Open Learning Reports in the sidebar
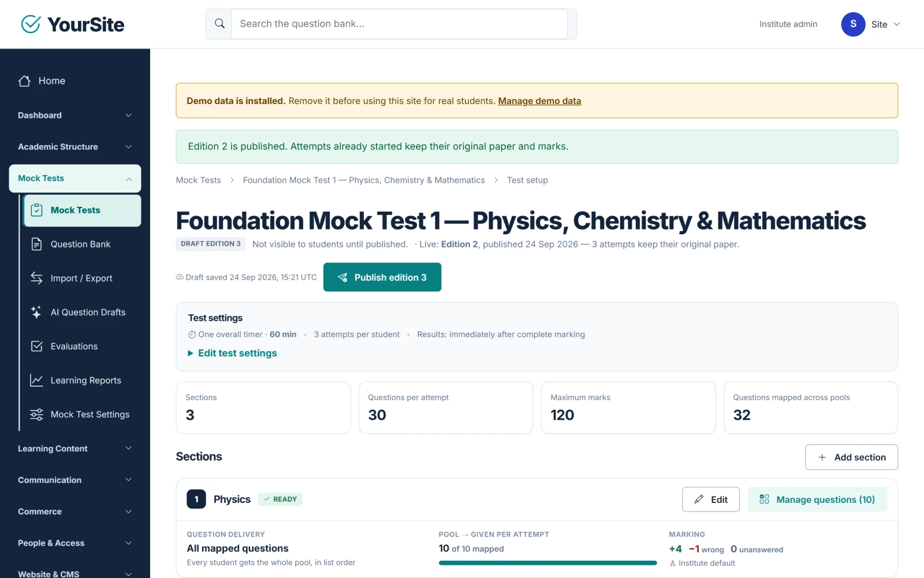 [81, 380]
